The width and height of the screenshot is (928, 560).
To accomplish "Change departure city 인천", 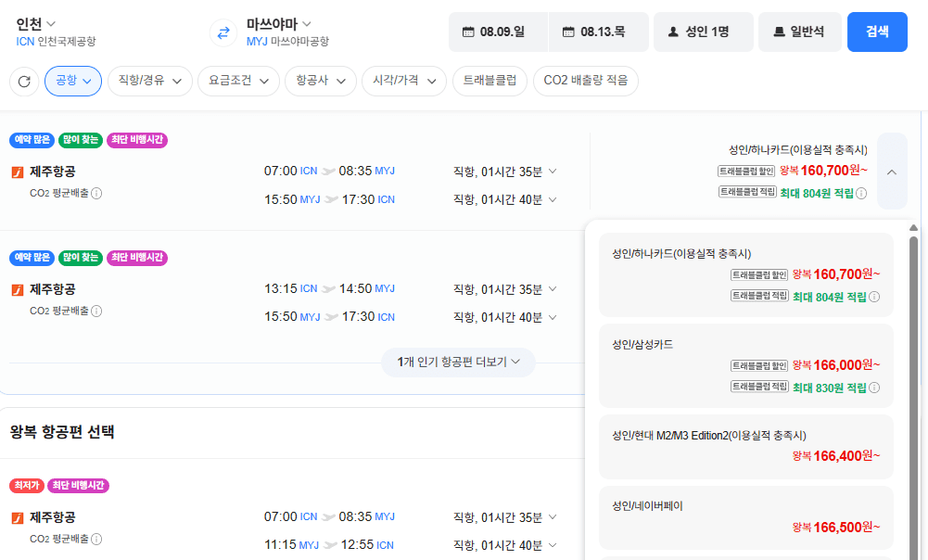I will (35, 24).
